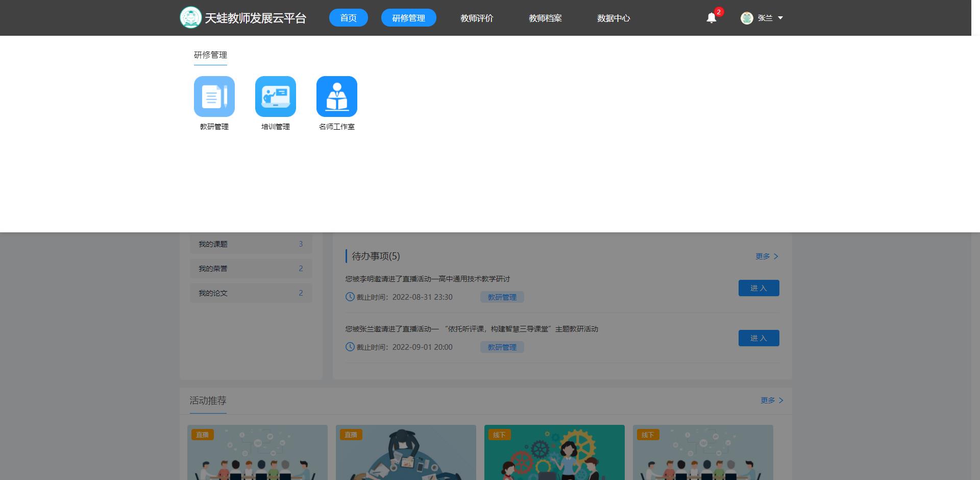Image resolution: width=980 pixels, height=480 pixels.
Task: Click the clock icon beside 2022-08-31 deadline
Action: [350, 297]
